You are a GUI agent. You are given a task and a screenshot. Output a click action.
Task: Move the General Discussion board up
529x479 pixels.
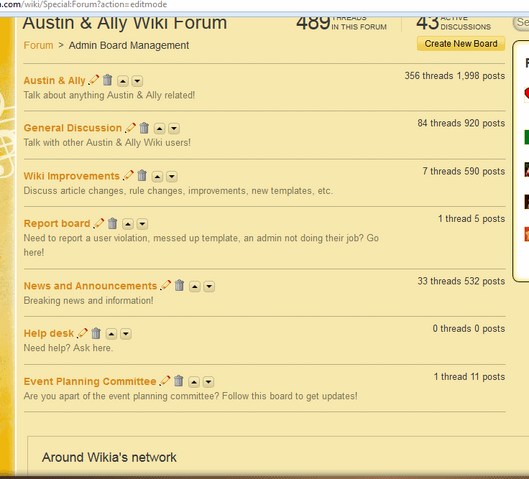[160, 129]
